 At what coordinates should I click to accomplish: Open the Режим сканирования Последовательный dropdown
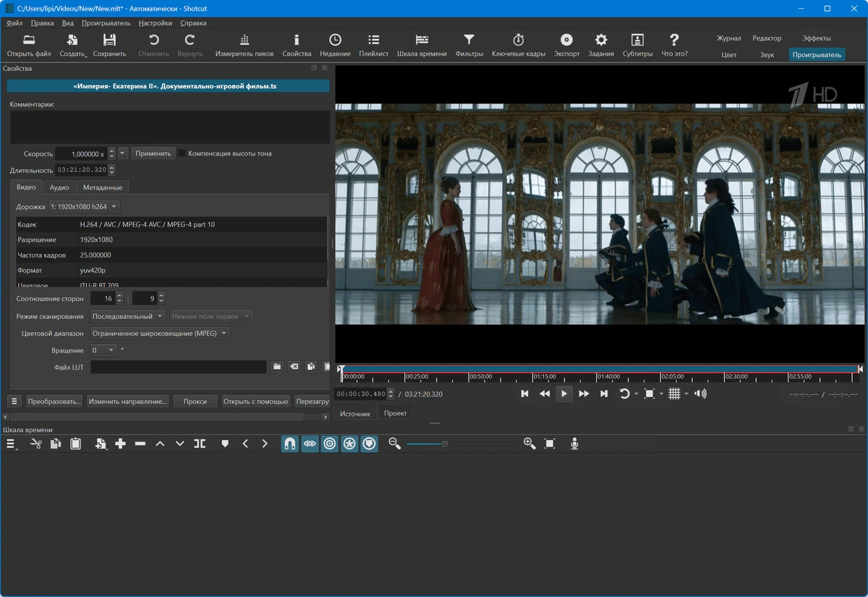[128, 316]
